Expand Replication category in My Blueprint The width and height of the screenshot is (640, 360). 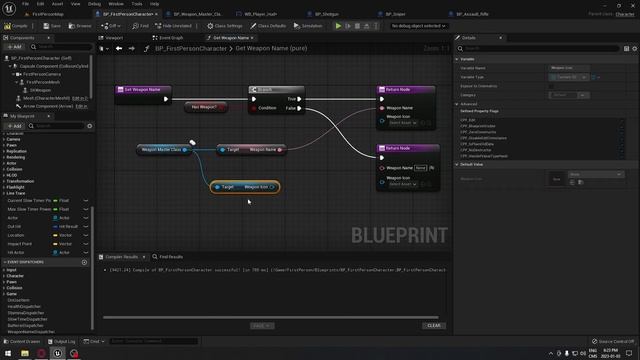4,151
